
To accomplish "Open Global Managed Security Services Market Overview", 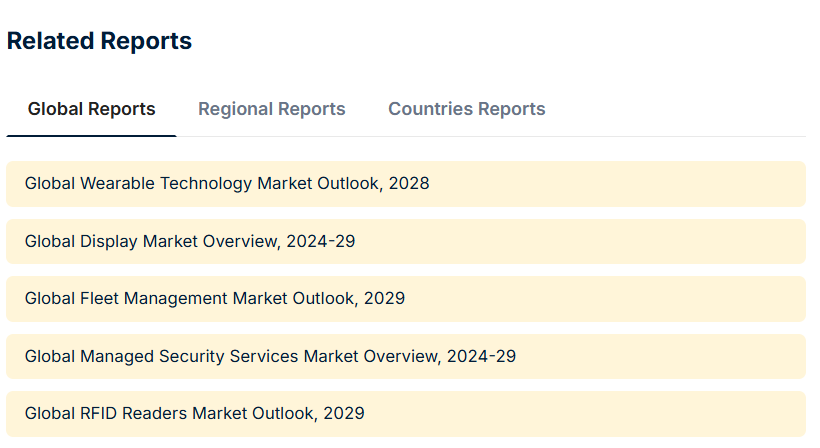I will (270, 356).
